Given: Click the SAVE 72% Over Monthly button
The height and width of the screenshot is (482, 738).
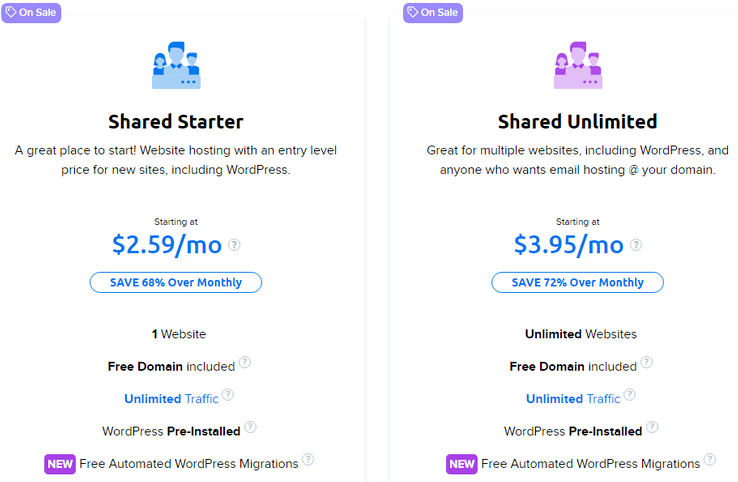Looking at the screenshot, I should (x=578, y=282).
